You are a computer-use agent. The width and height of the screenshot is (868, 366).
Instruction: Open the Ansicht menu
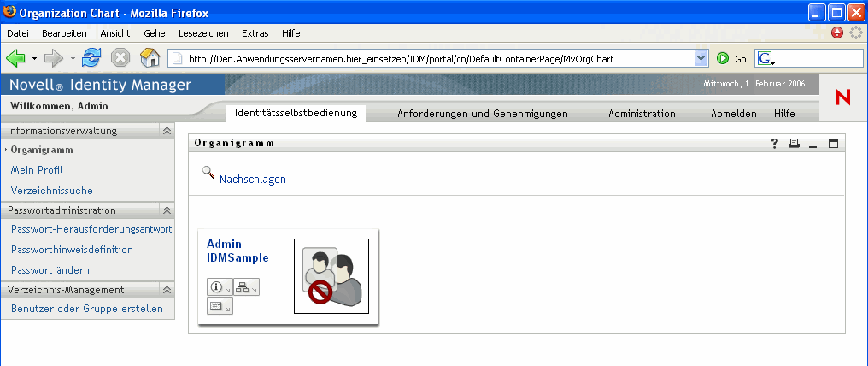[115, 33]
